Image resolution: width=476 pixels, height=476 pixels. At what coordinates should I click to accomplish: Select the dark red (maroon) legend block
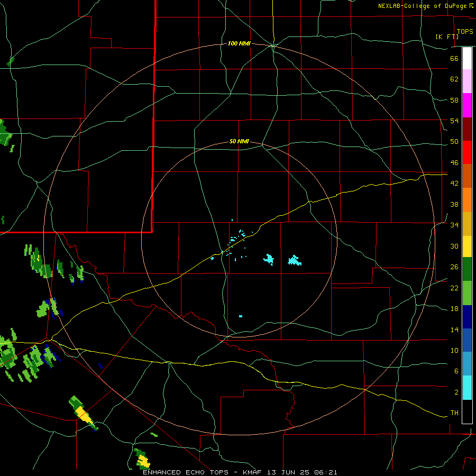467,129
